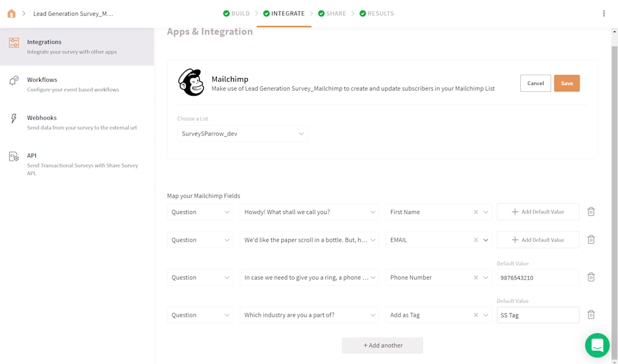Save the Mailchimp integration

click(x=566, y=82)
